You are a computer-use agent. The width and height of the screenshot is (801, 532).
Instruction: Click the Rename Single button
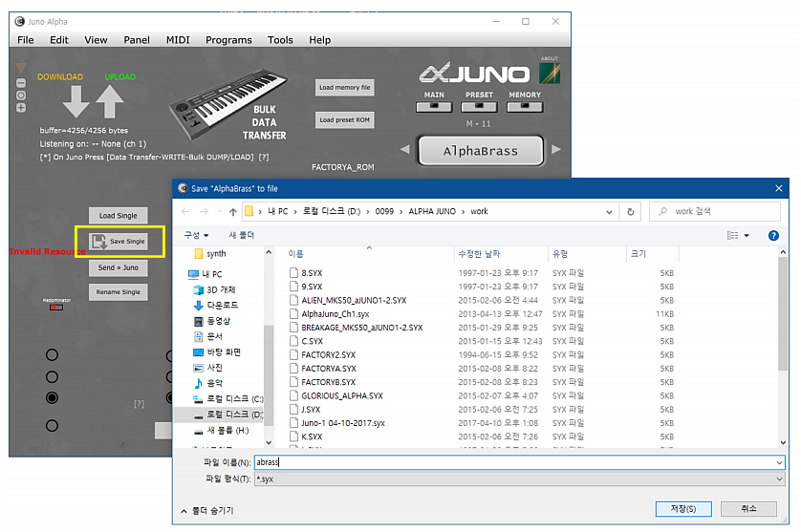tap(118, 292)
